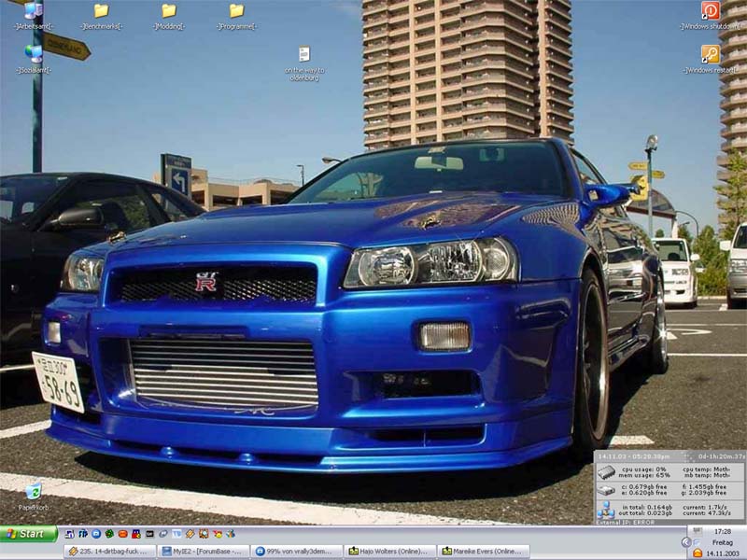
Task: Launch the 'TV' quick launch icon
Action: 176,534
